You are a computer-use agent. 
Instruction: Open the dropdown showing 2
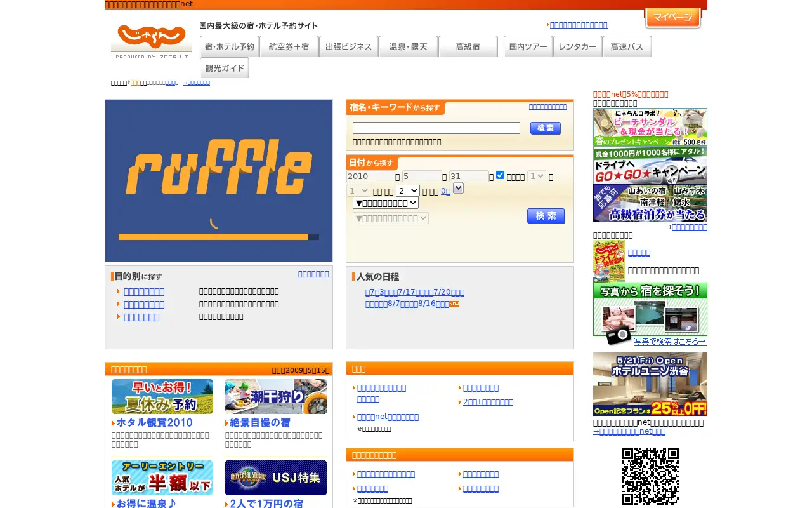(408, 190)
